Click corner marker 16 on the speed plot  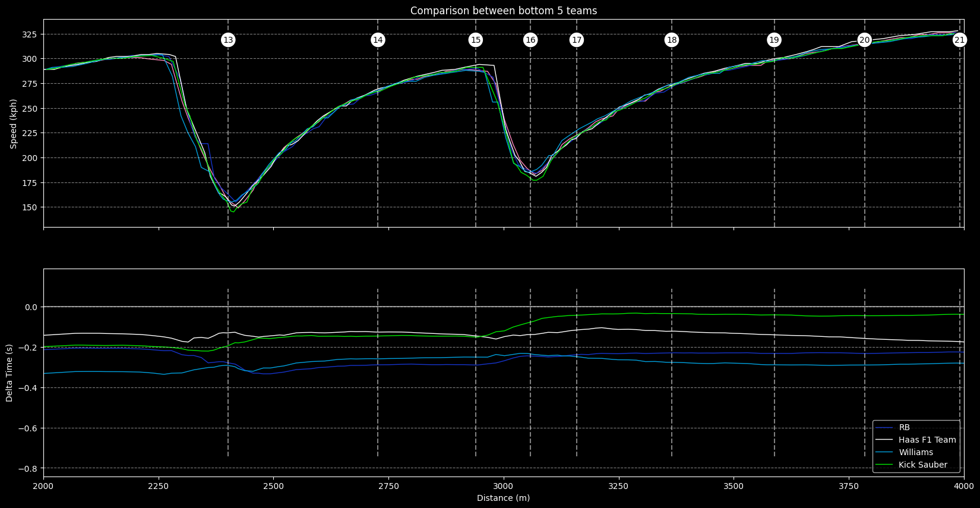coord(530,40)
